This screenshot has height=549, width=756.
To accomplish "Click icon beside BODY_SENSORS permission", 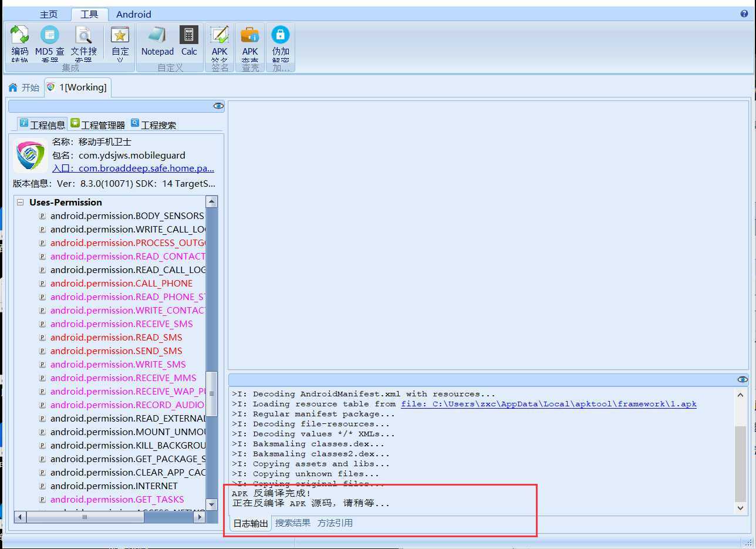I will point(42,216).
